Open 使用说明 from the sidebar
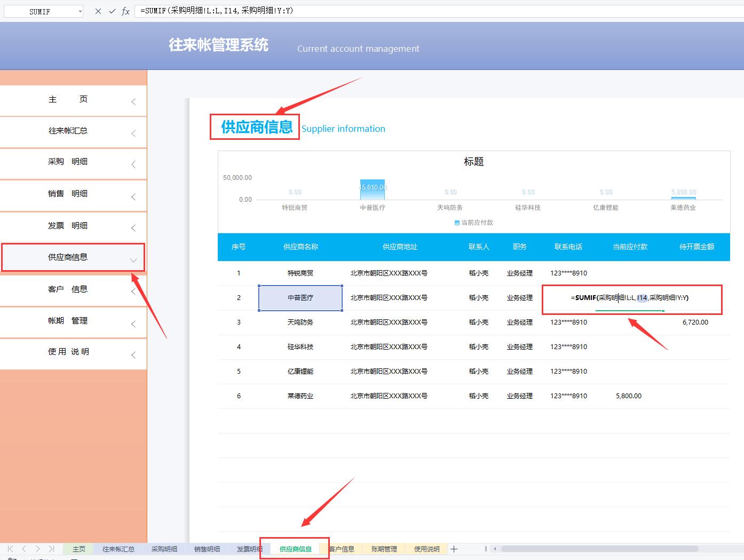 point(68,352)
